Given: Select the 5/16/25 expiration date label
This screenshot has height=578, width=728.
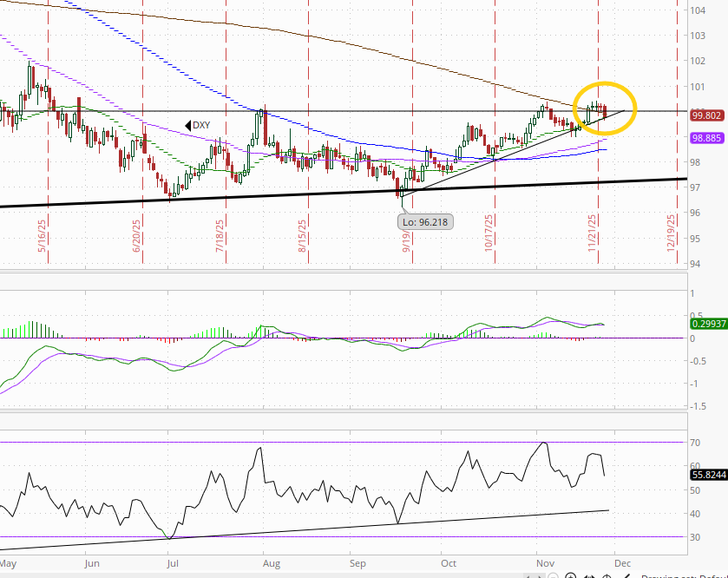Looking at the screenshot, I should click(42, 236).
